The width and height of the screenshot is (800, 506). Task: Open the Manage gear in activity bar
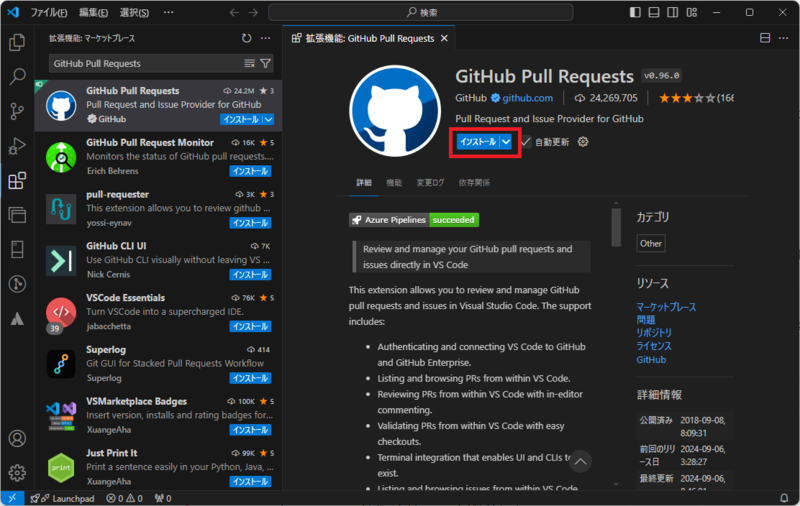click(17, 473)
